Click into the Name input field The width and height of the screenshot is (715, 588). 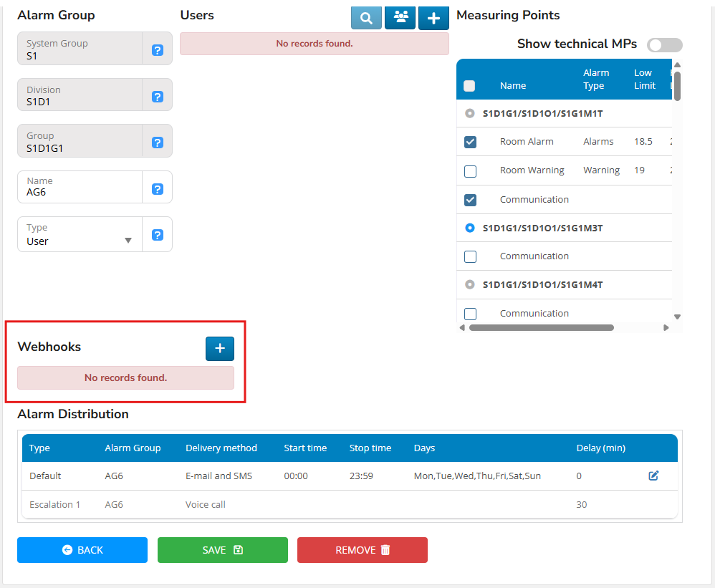80,192
